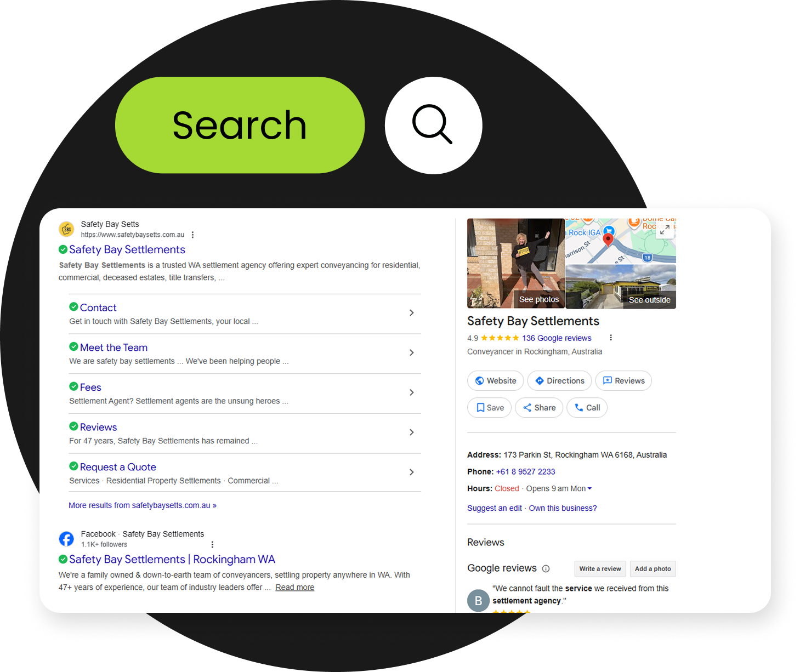
Task: Click the green Search pill button
Action: (x=240, y=125)
